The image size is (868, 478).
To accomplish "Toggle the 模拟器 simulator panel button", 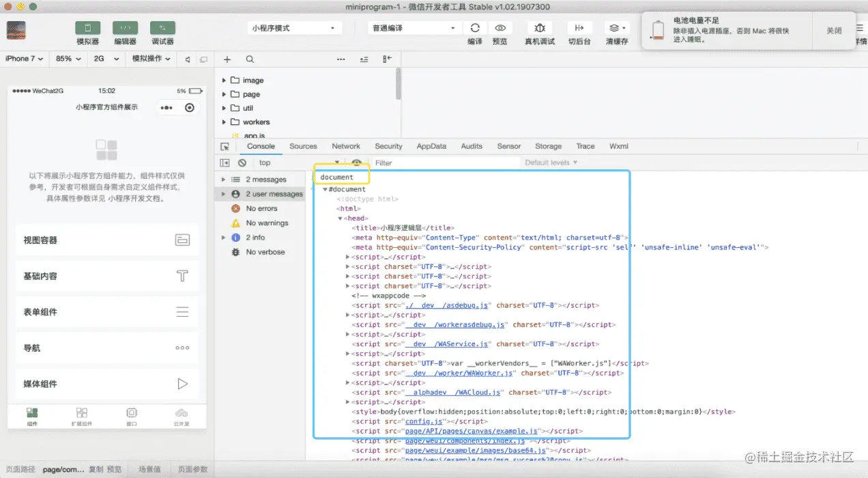I will tap(87, 28).
